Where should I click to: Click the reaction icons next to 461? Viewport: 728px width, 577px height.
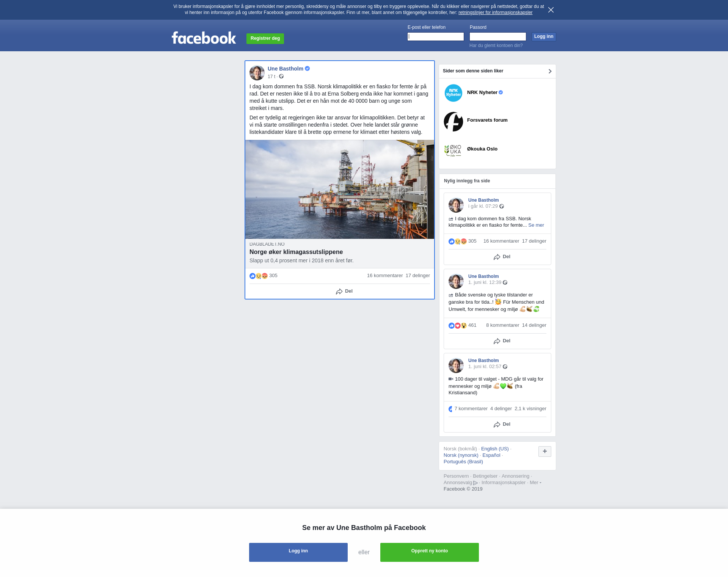458,326
